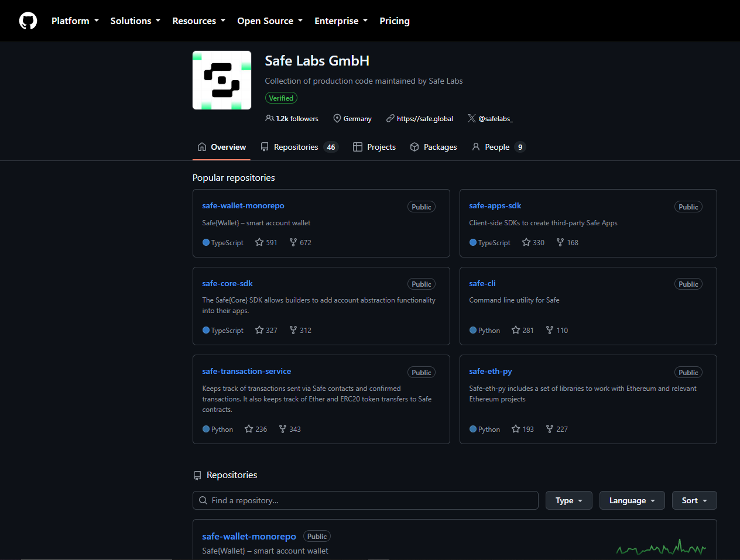Click the fork icon for safe-cli
740x560 pixels.
pos(550,330)
